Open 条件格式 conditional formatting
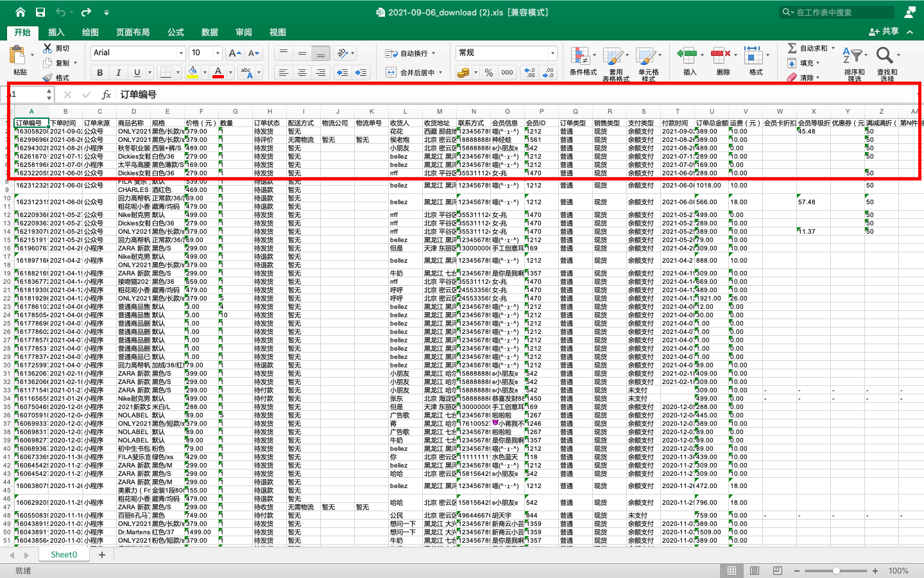 583,62
